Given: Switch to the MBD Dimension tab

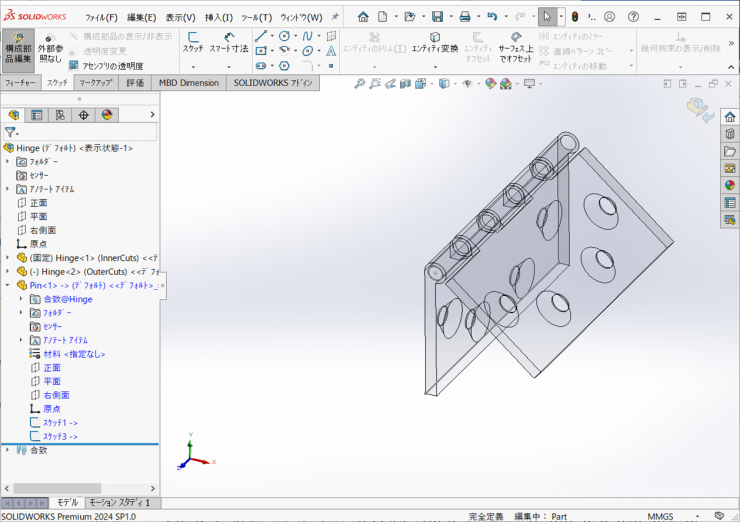Looking at the screenshot, I should [188, 83].
